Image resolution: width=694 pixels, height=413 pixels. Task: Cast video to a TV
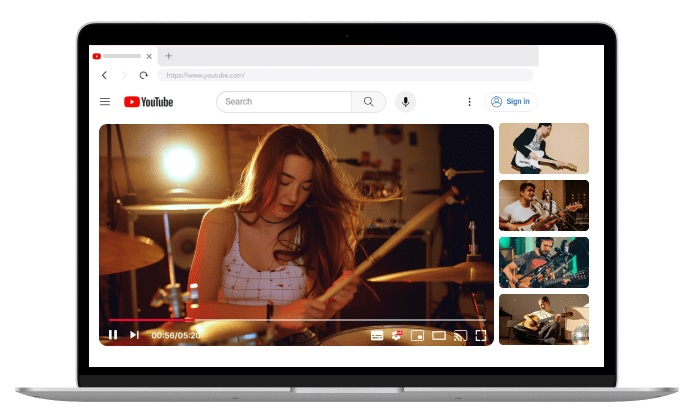click(460, 335)
